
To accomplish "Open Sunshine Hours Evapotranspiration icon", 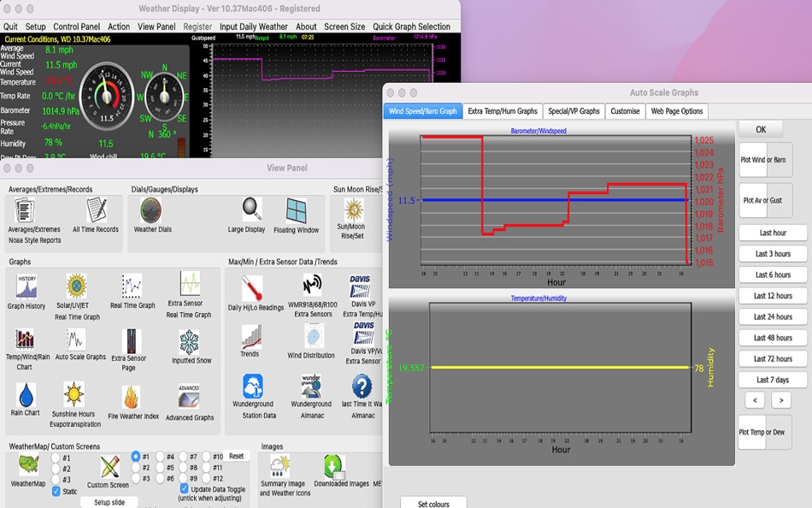I will [x=74, y=394].
